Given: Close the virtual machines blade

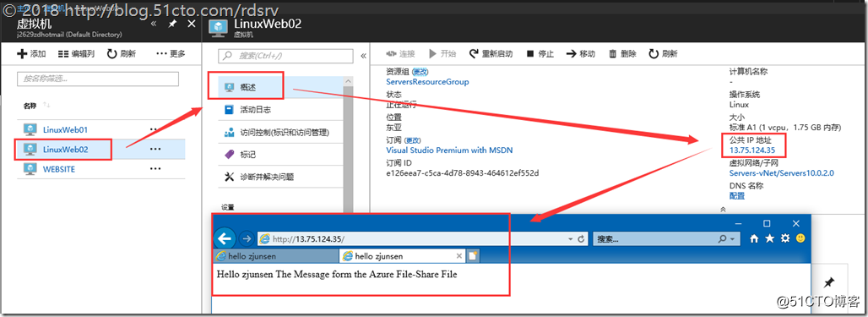Looking at the screenshot, I should click(192, 24).
